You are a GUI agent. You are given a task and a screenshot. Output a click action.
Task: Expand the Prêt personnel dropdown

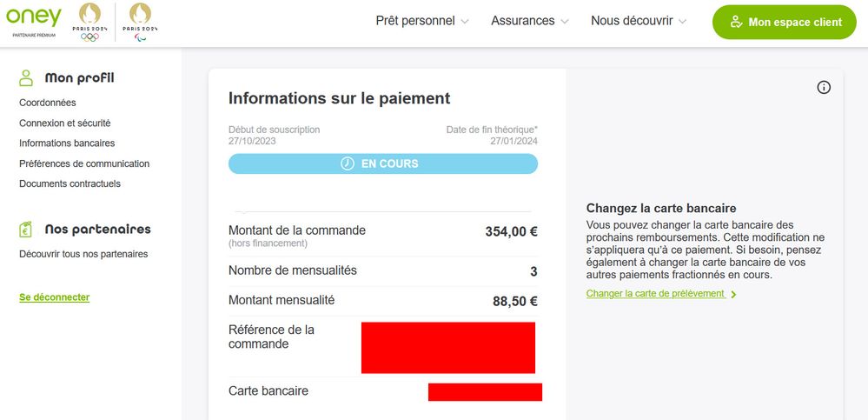coord(422,21)
